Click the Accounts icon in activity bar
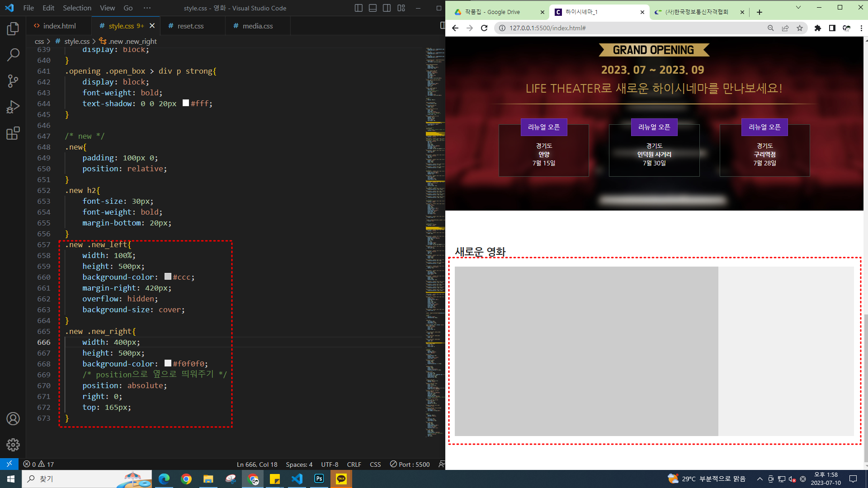 [13, 419]
